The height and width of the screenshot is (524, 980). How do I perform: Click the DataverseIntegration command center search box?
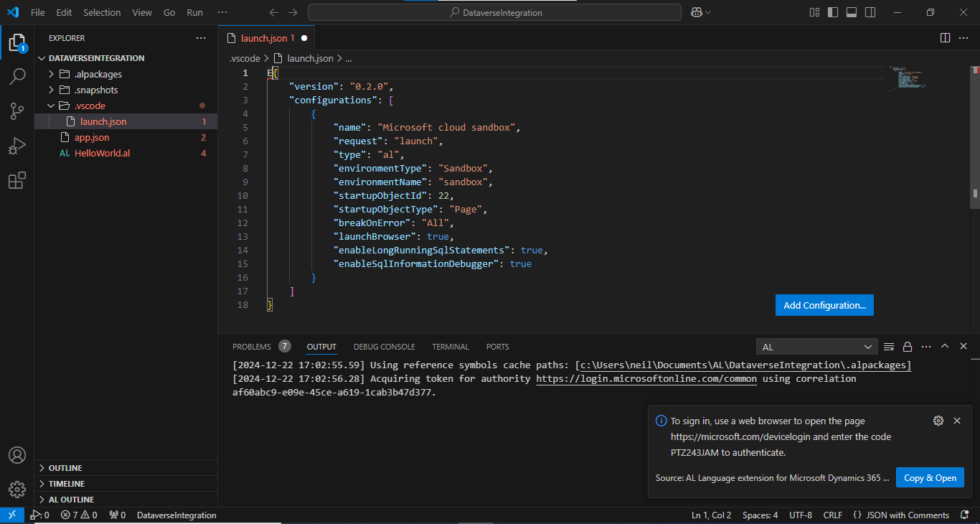pos(494,12)
